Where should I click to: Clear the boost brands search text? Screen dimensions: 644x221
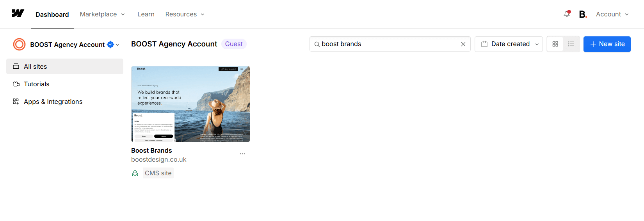click(463, 44)
